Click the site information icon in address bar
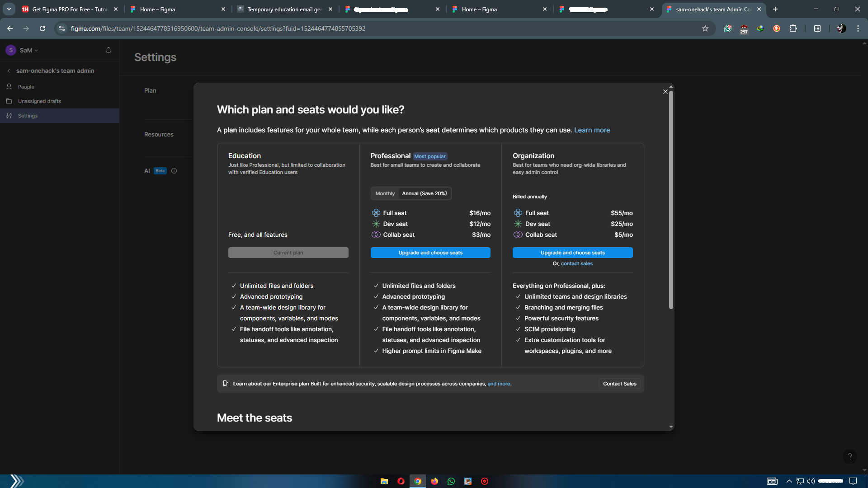This screenshot has width=868, height=488. point(62,28)
